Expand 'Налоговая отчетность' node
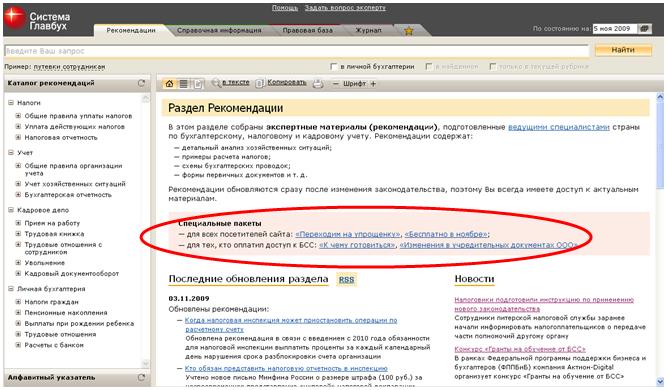Image resolution: width=667 pixels, height=390 pixels. pos(18,137)
